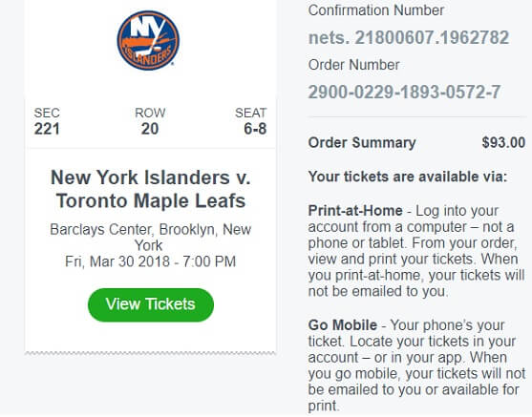Click the Order Summary heading
Screen dimensions: 532x417
point(362,143)
